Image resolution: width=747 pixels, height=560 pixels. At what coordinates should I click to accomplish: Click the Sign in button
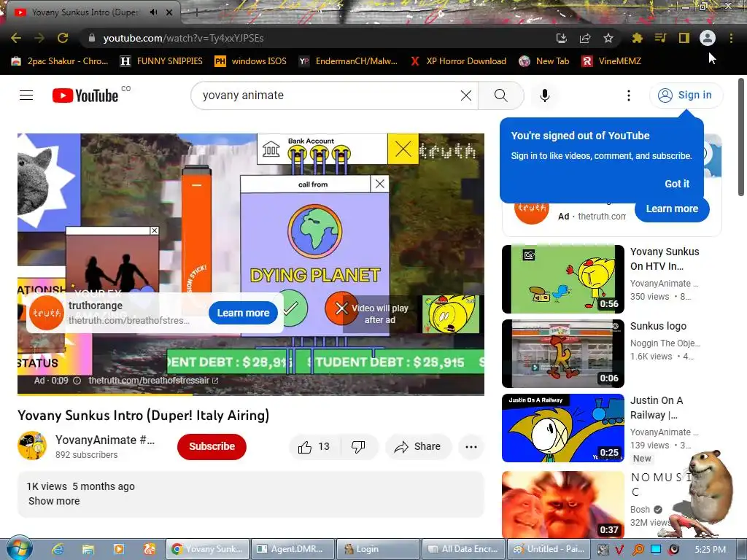coord(686,96)
